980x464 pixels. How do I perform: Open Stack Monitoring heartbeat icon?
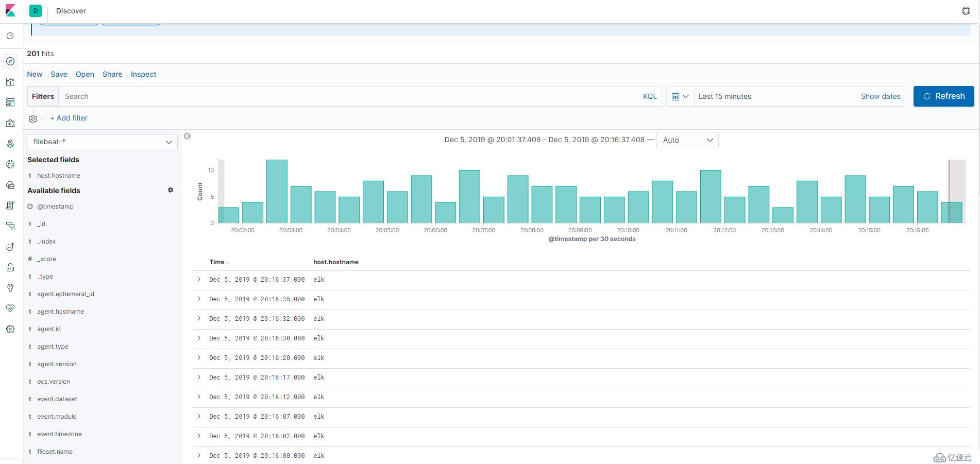[10, 308]
